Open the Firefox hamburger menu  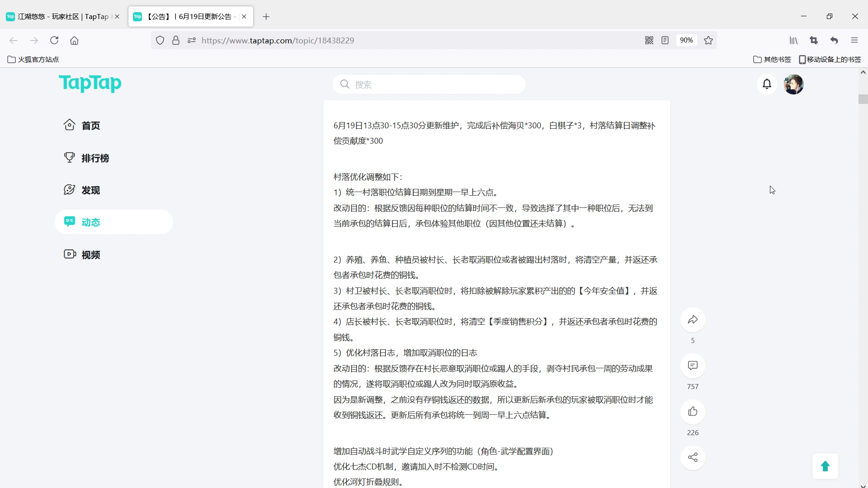(x=855, y=40)
